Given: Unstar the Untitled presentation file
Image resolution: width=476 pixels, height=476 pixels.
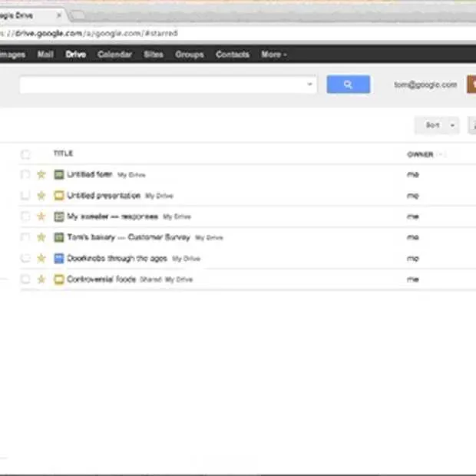Looking at the screenshot, I should (41, 195).
